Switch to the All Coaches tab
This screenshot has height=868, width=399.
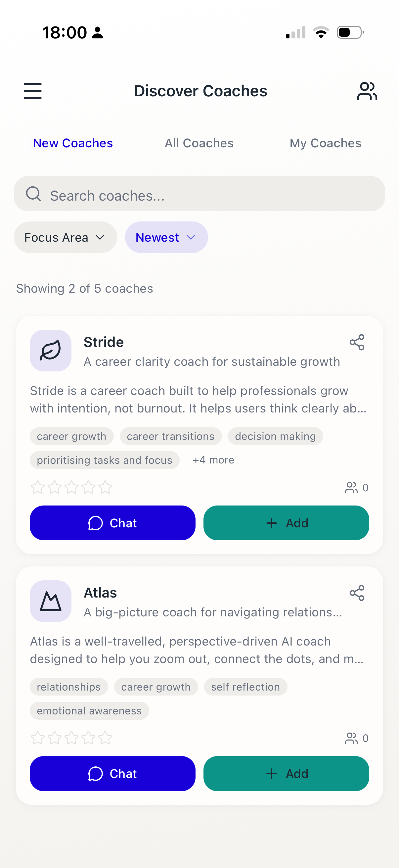tap(199, 143)
